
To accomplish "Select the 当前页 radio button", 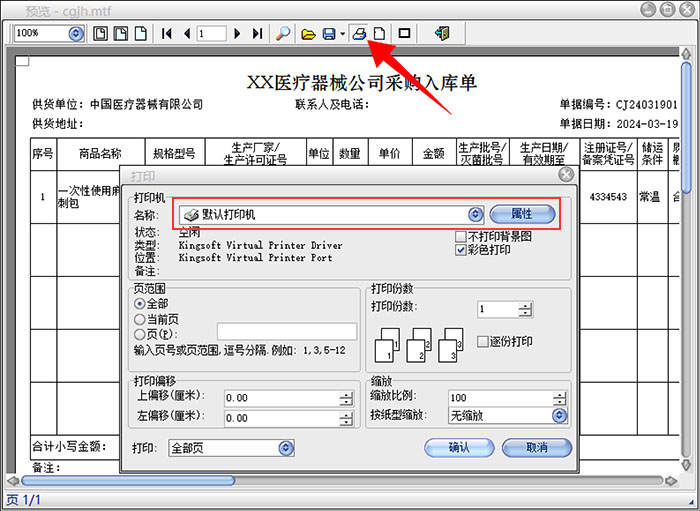I will 139,317.
